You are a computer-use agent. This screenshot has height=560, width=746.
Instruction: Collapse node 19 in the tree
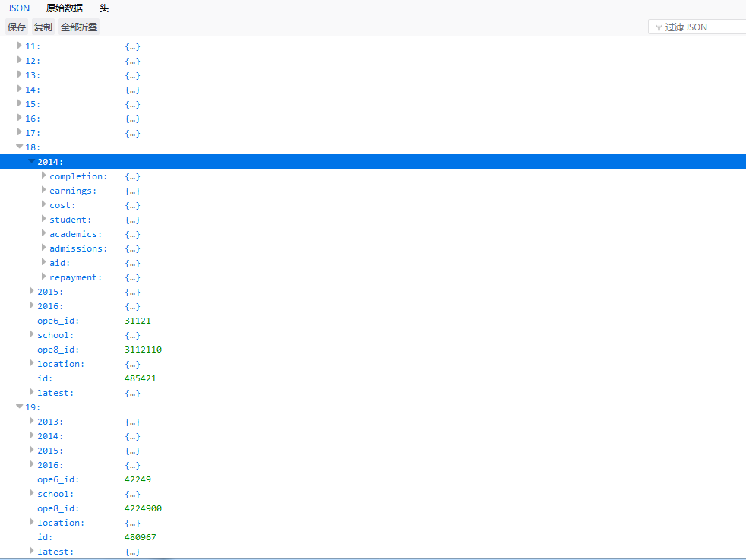[19, 407]
